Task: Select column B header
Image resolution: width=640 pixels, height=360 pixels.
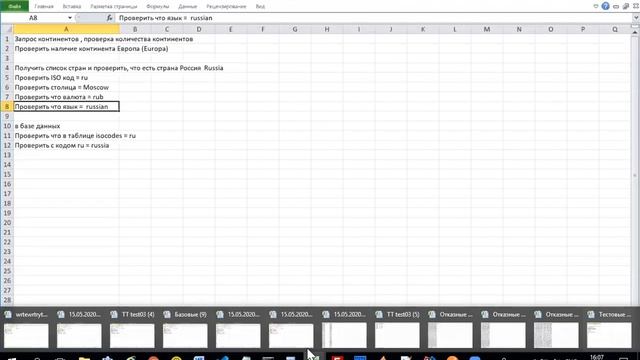Action: (135, 29)
